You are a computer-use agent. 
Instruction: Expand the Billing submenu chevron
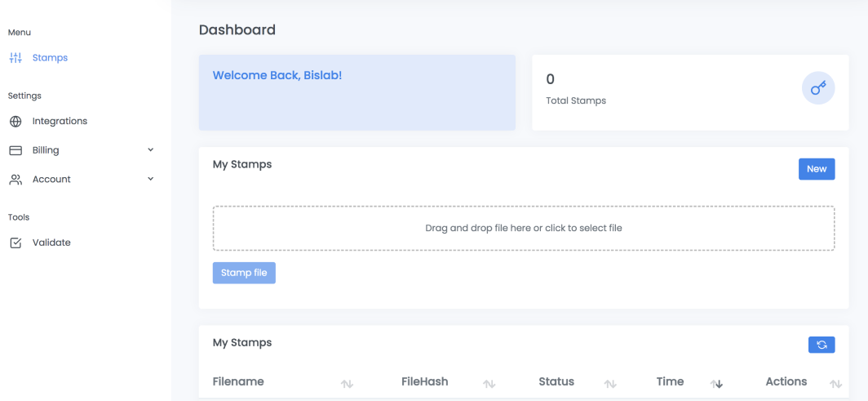(151, 150)
